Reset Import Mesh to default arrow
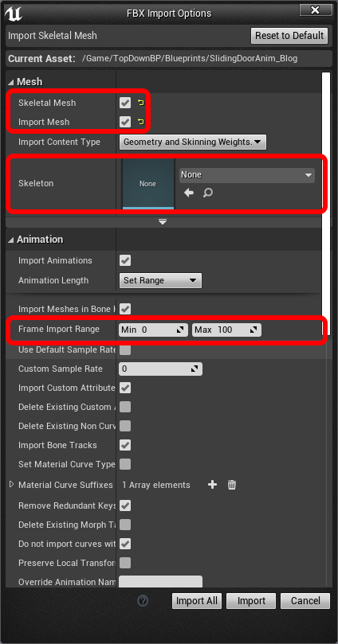 (x=140, y=122)
